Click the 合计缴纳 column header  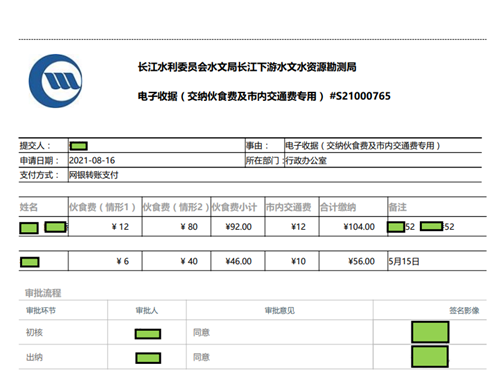[338, 207]
